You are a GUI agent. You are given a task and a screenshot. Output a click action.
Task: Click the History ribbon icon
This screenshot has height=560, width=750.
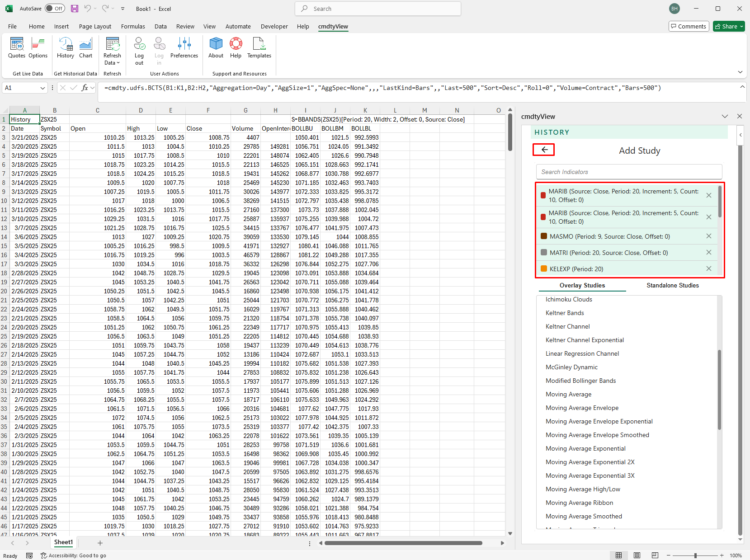point(66,48)
